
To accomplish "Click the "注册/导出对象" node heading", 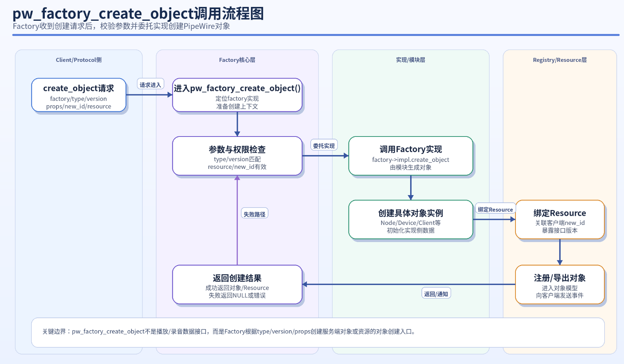I will click(560, 278).
